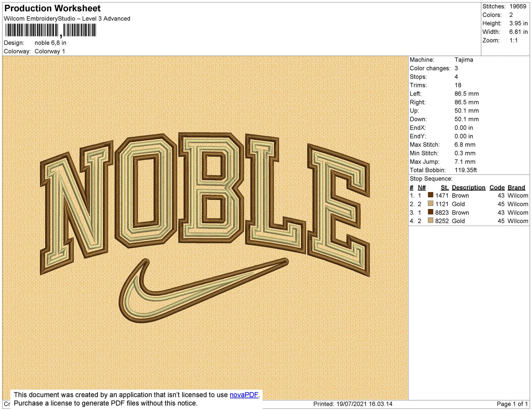Click the Left value '86.5 mm'

pos(466,93)
